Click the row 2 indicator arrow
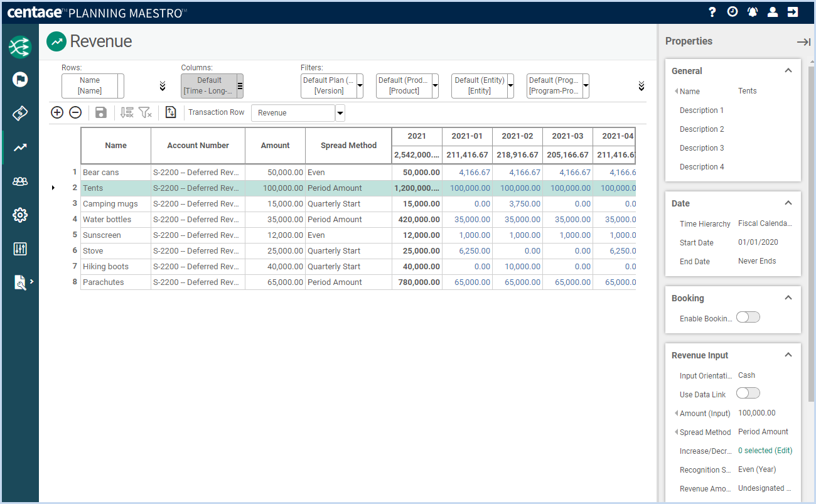Image resolution: width=816 pixels, height=504 pixels. tap(53, 188)
